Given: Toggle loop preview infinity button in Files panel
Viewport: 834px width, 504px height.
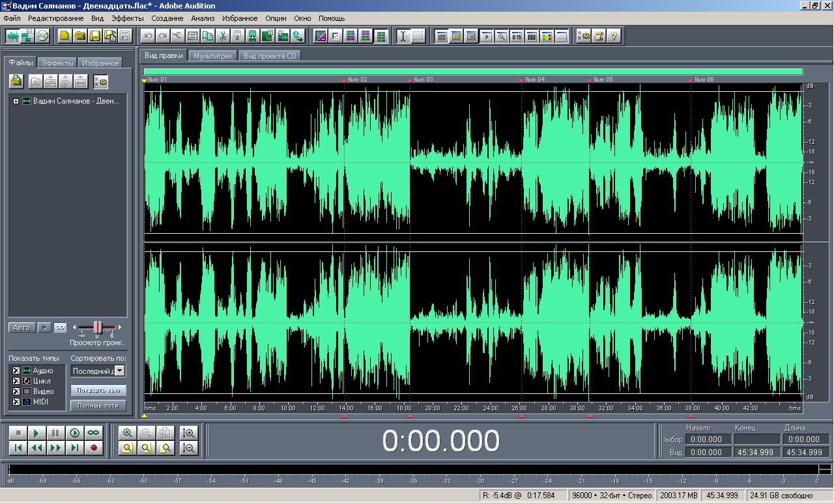Looking at the screenshot, I should 60,327.
